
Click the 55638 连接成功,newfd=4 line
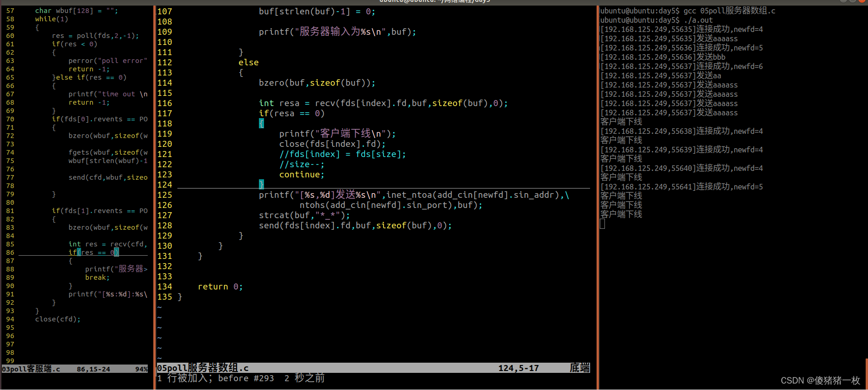pos(681,131)
